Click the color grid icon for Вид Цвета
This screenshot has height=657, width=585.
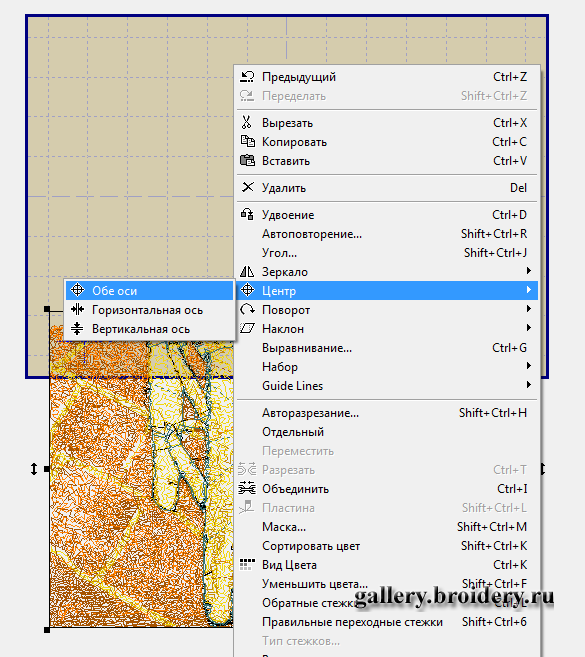tap(247, 564)
